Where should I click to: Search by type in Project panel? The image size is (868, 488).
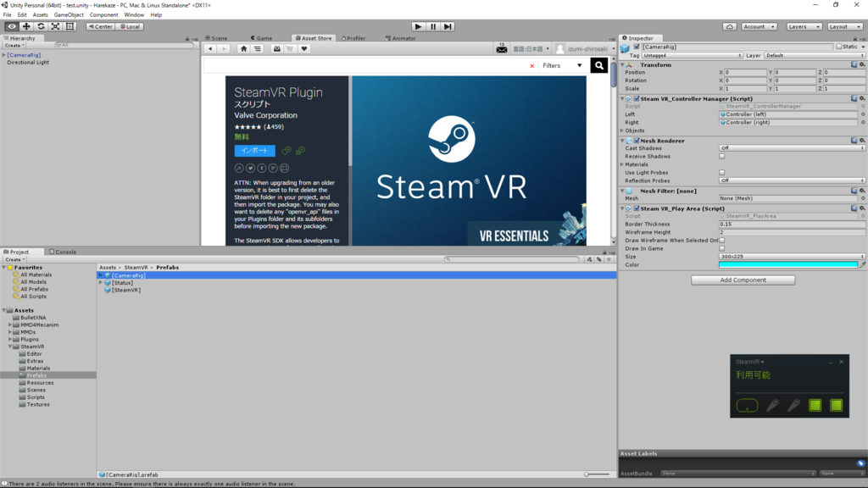589,259
